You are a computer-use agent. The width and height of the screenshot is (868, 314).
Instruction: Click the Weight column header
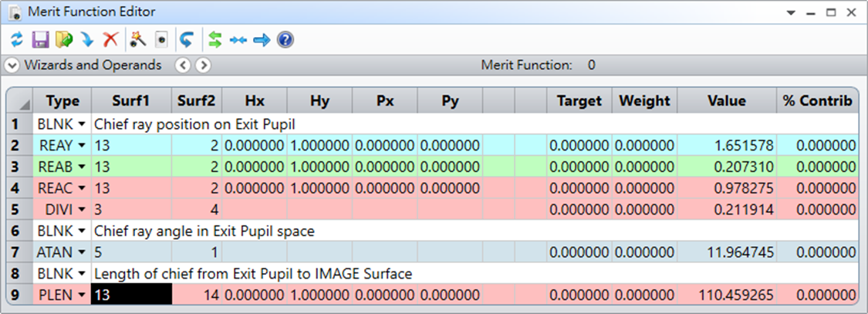point(644,101)
